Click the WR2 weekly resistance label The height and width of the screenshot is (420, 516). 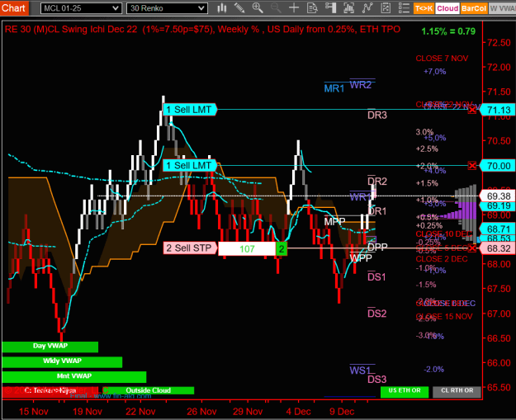pyautogui.click(x=361, y=85)
